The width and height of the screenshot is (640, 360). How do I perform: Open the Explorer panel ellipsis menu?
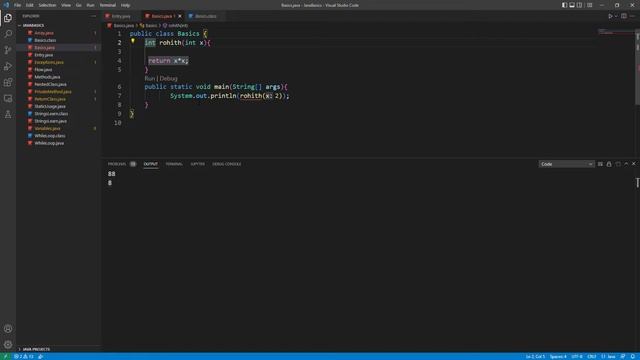click(93, 16)
